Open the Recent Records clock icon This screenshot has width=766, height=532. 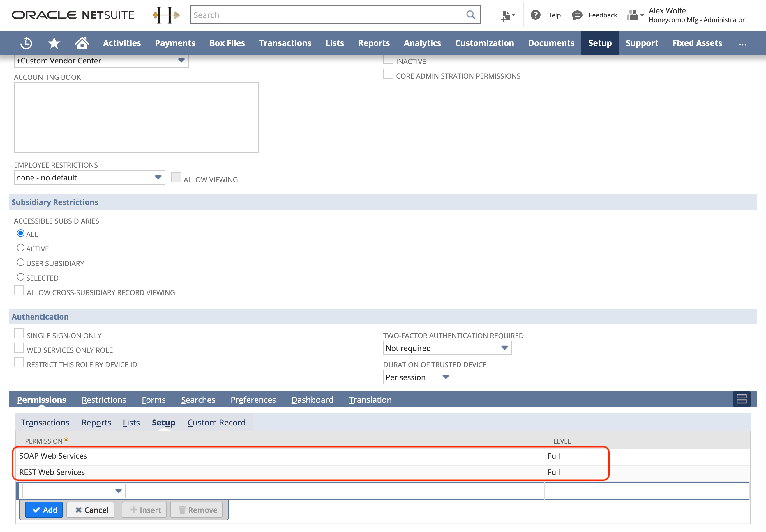pyautogui.click(x=26, y=43)
